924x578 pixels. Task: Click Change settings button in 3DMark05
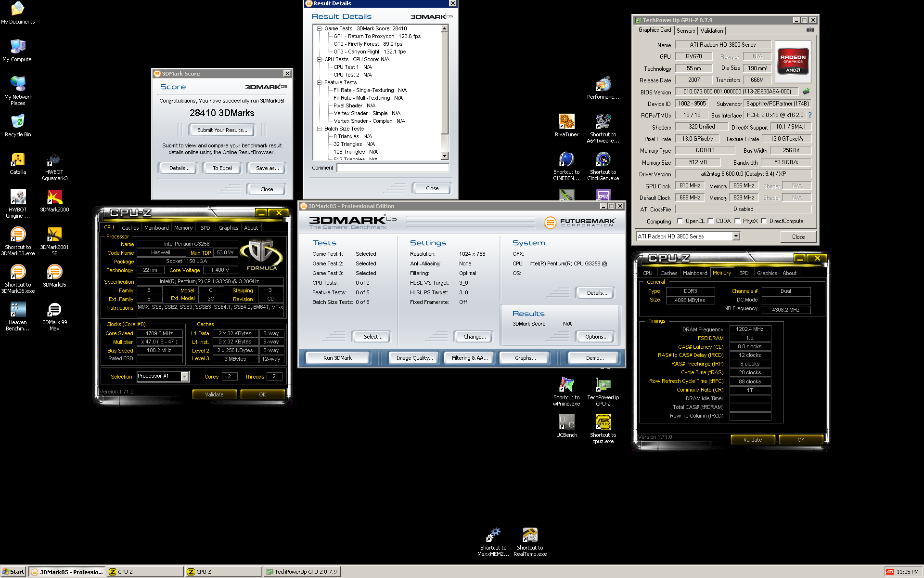click(x=475, y=337)
